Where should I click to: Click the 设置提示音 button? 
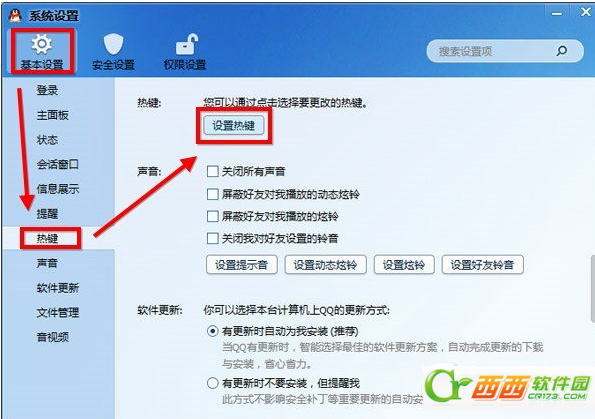(x=242, y=265)
